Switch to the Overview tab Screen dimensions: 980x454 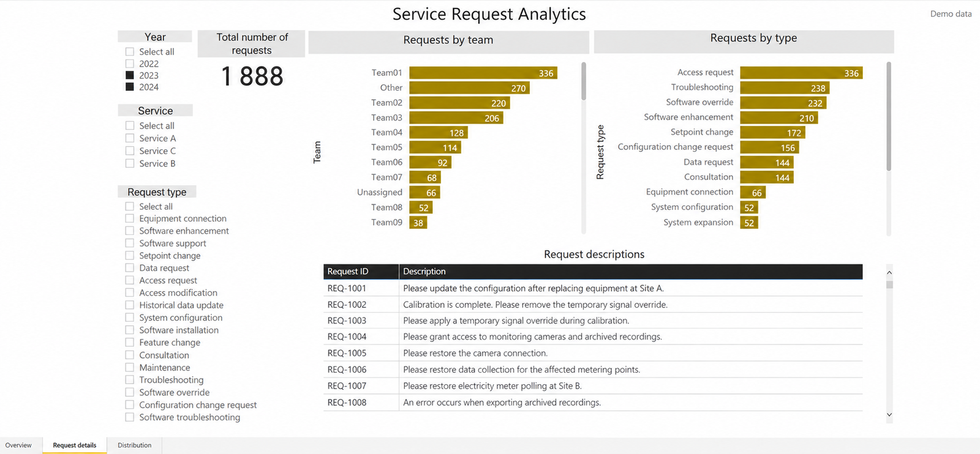[18, 445]
